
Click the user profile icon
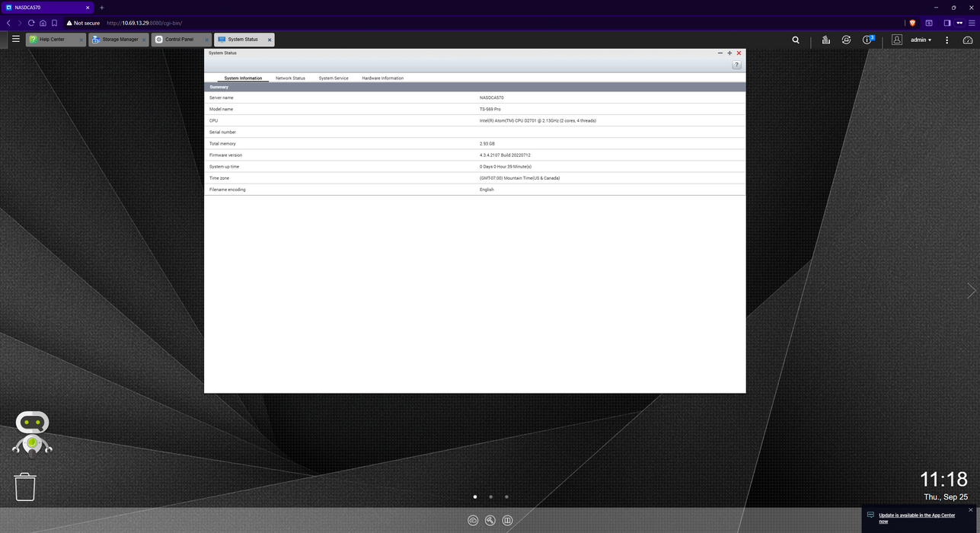(897, 40)
